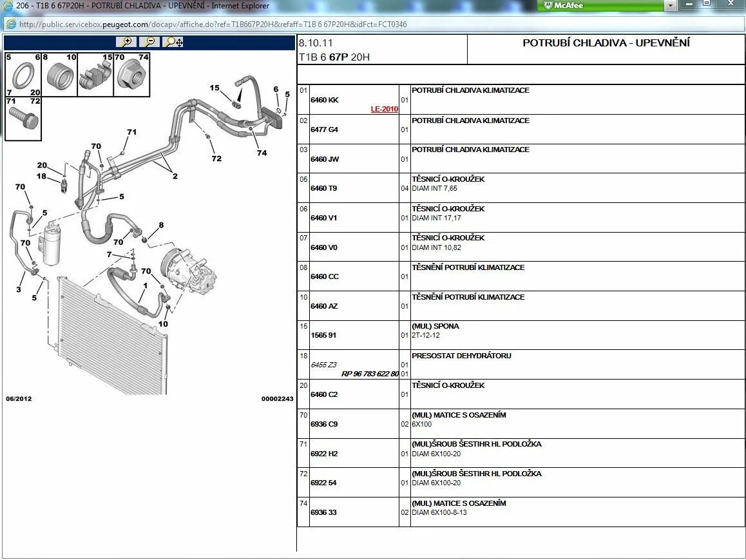
Task: Click the McAfee shield icon
Action: [548, 5]
